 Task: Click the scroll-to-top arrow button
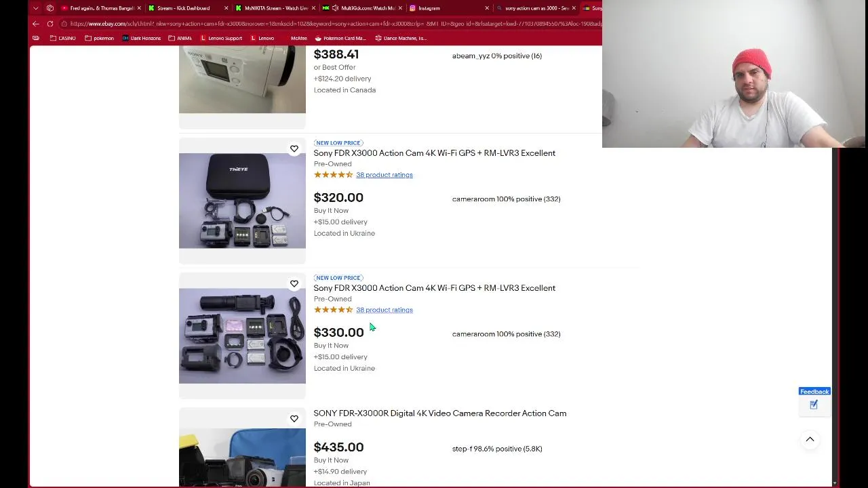point(810,439)
